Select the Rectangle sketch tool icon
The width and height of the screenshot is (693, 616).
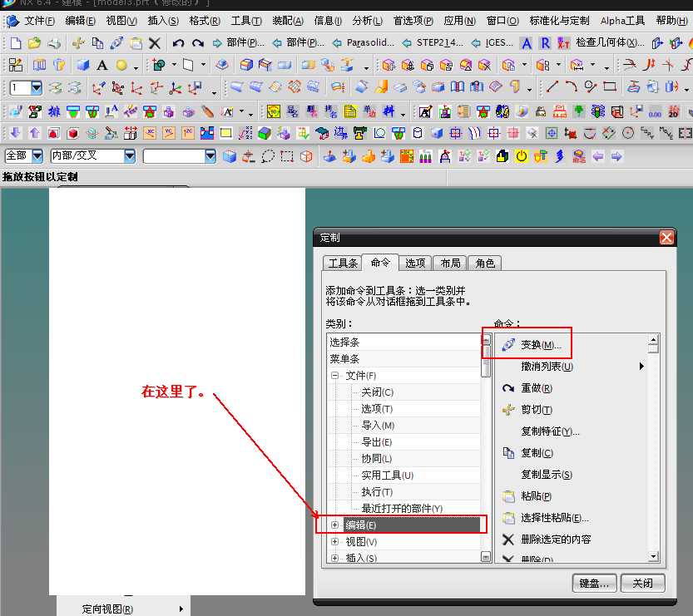pyautogui.click(x=610, y=86)
